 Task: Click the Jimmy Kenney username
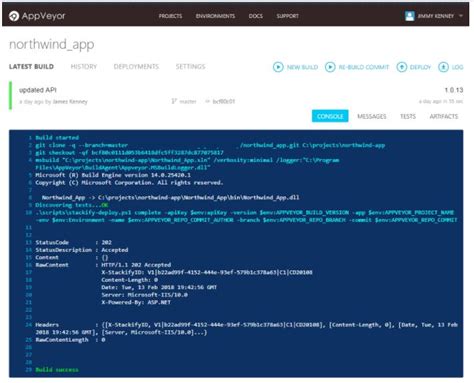point(436,16)
